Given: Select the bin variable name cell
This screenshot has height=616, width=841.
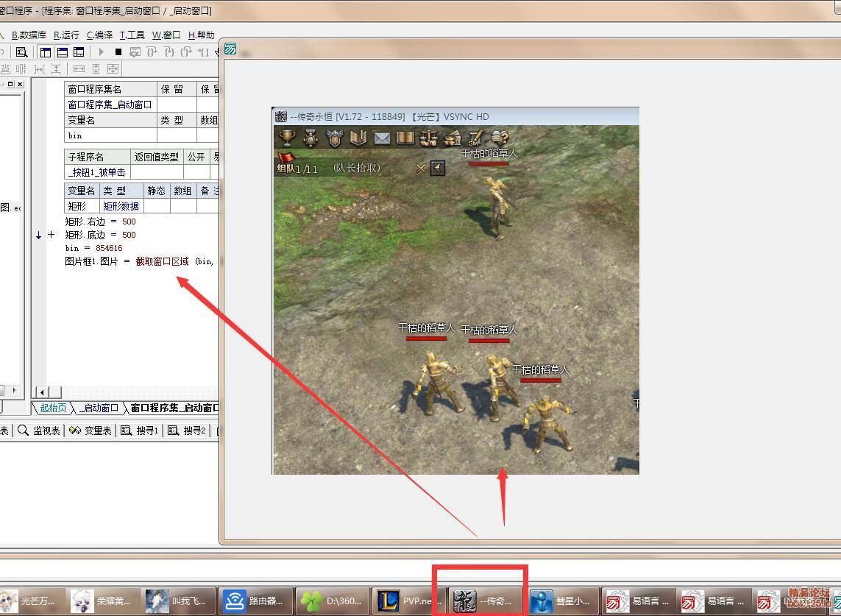Looking at the screenshot, I should [110, 135].
